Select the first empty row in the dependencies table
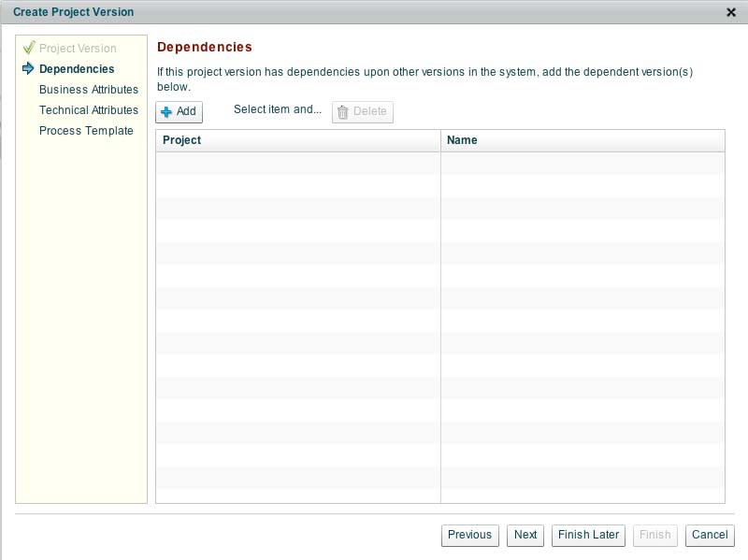Viewport: 748px width, 560px height. [439, 164]
